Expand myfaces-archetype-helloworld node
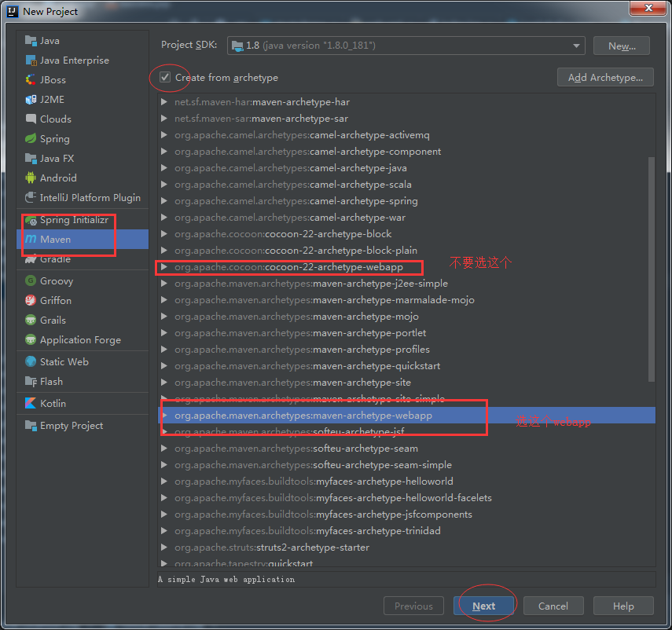Image resolution: width=672 pixels, height=630 pixels. pyautogui.click(x=163, y=482)
